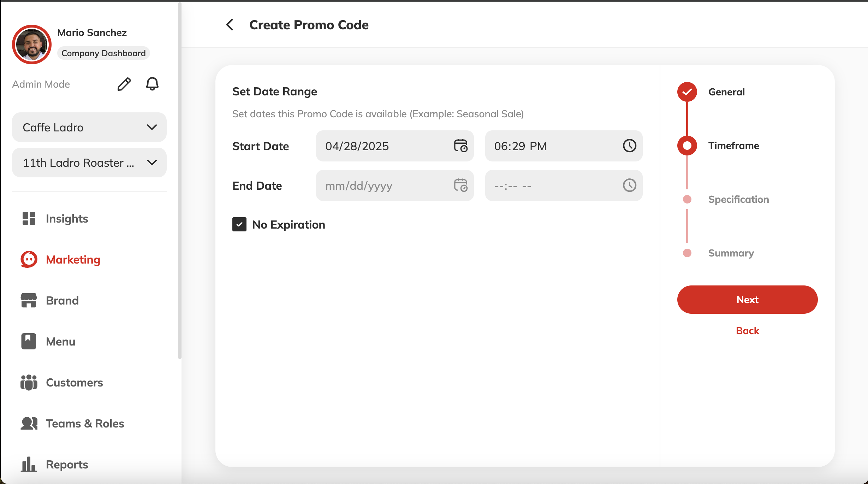Open Start Date calendar picker icon

460,146
